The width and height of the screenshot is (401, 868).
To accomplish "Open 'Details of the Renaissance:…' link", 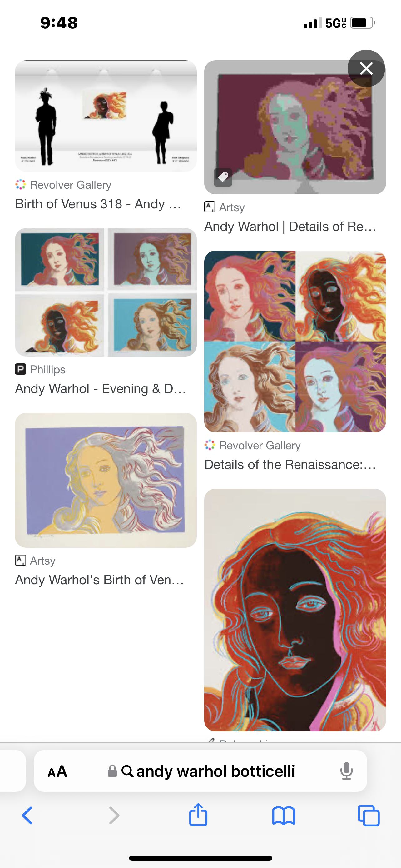I will pyautogui.click(x=290, y=464).
